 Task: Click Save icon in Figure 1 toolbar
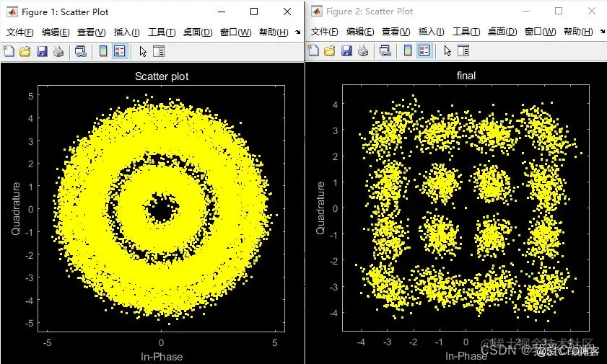pyautogui.click(x=42, y=51)
